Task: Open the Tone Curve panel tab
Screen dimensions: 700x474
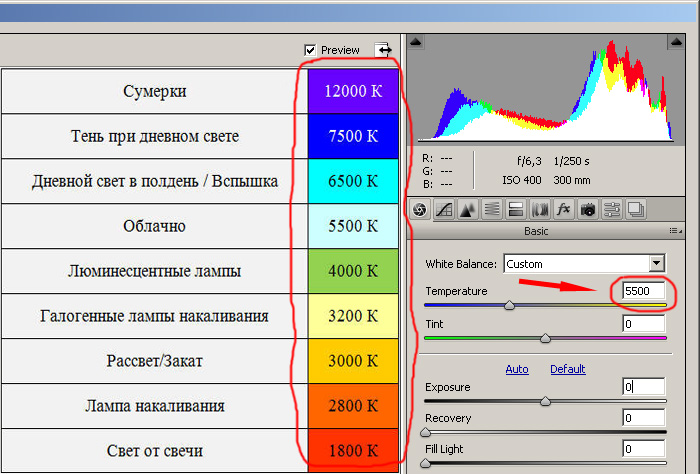Action: [x=444, y=209]
